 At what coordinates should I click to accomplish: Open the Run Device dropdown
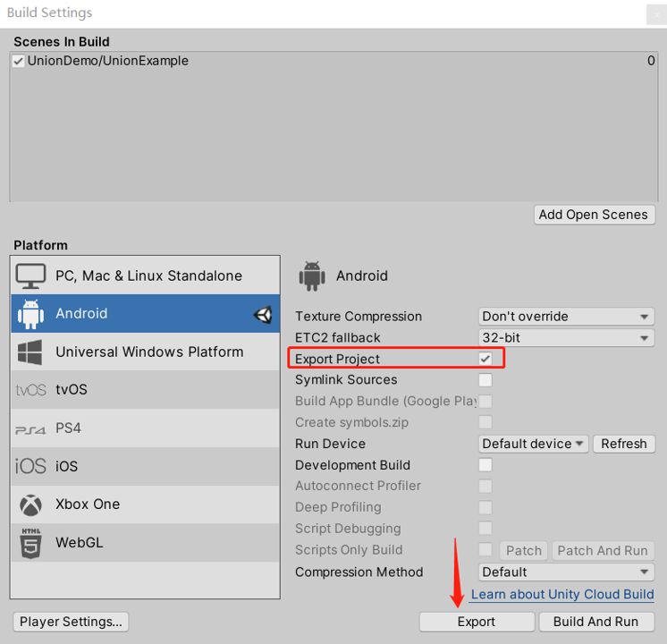pos(533,444)
